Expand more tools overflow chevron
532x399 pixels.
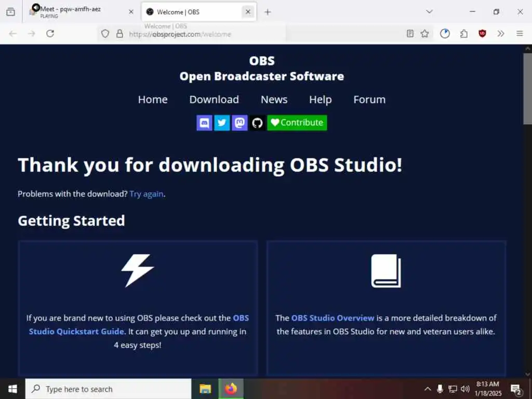tap(501, 34)
